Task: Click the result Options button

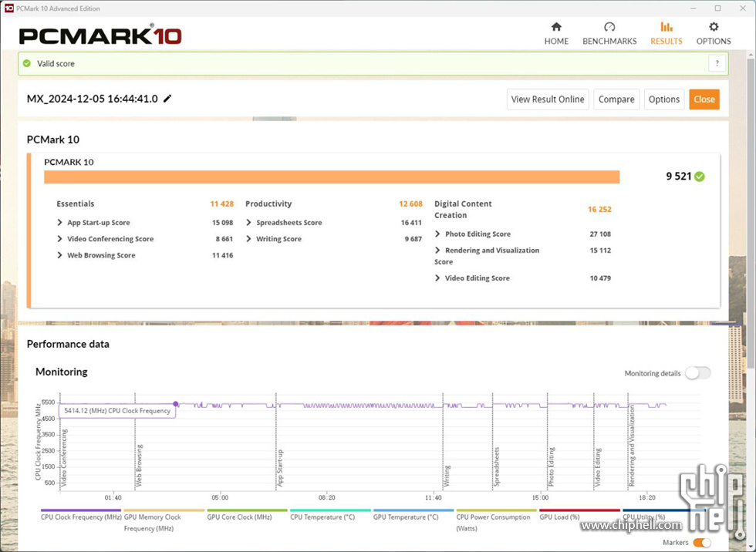Action: [664, 99]
